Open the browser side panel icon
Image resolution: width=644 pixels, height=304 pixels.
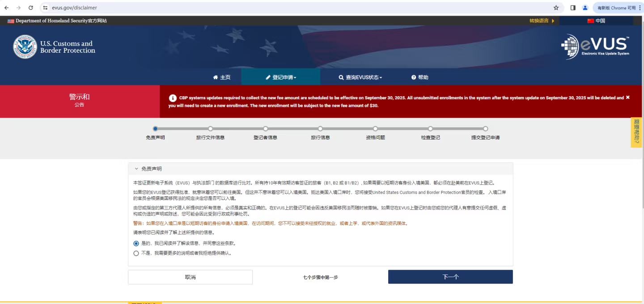pyautogui.click(x=573, y=8)
